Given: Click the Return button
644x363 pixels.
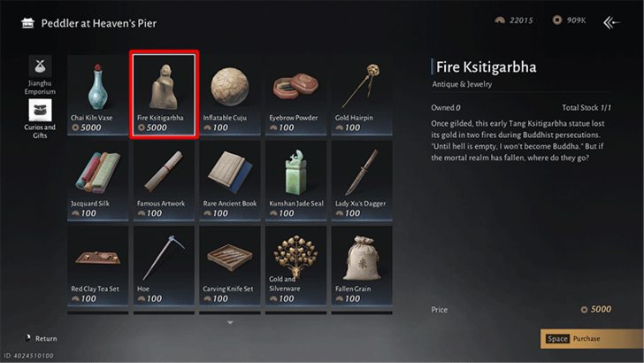Looking at the screenshot, I should 41,338.
